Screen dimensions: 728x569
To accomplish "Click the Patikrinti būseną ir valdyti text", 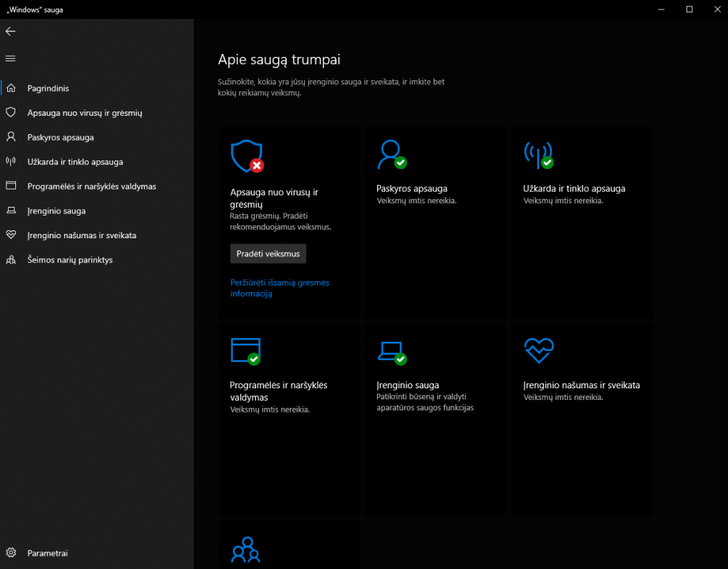I will 425,402.
